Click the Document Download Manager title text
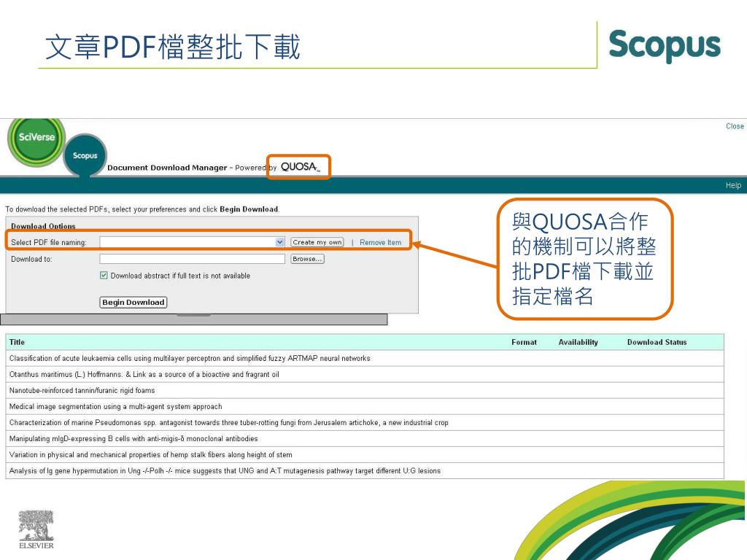The width and height of the screenshot is (747, 560). (x=167, y=168)
